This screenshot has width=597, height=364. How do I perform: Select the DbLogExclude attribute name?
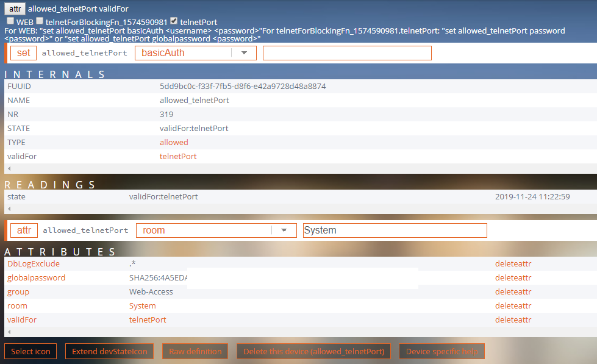coord(34,264)
